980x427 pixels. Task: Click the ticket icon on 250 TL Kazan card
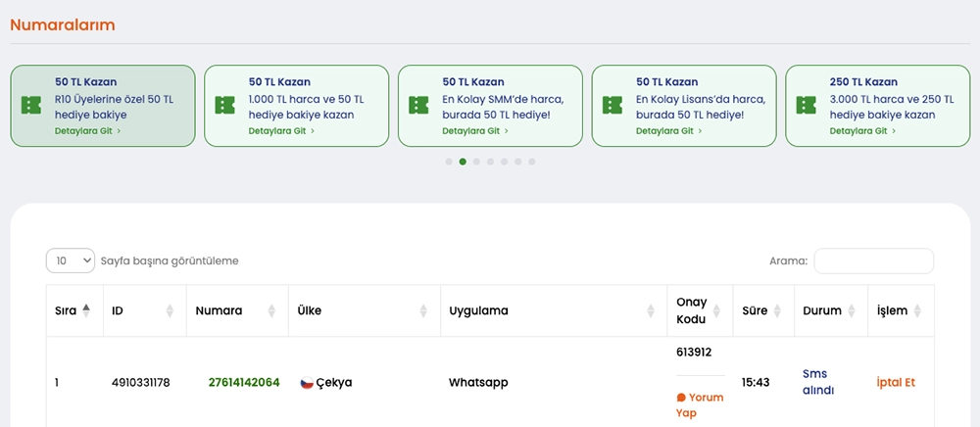[807, 106]
